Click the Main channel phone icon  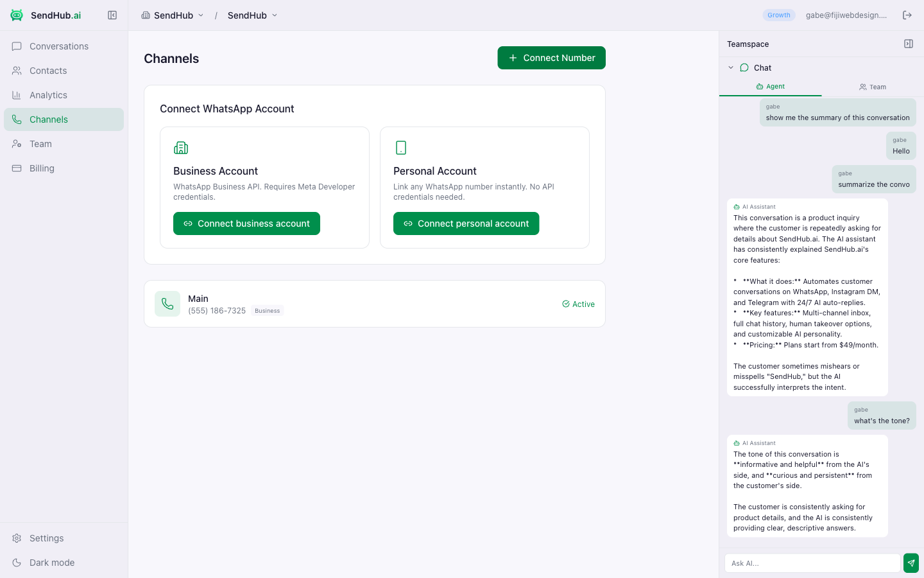click(167, 304)
